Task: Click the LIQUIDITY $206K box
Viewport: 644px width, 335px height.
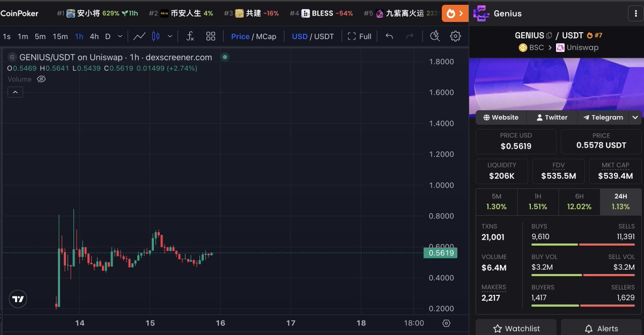Action: click(502, 171)
